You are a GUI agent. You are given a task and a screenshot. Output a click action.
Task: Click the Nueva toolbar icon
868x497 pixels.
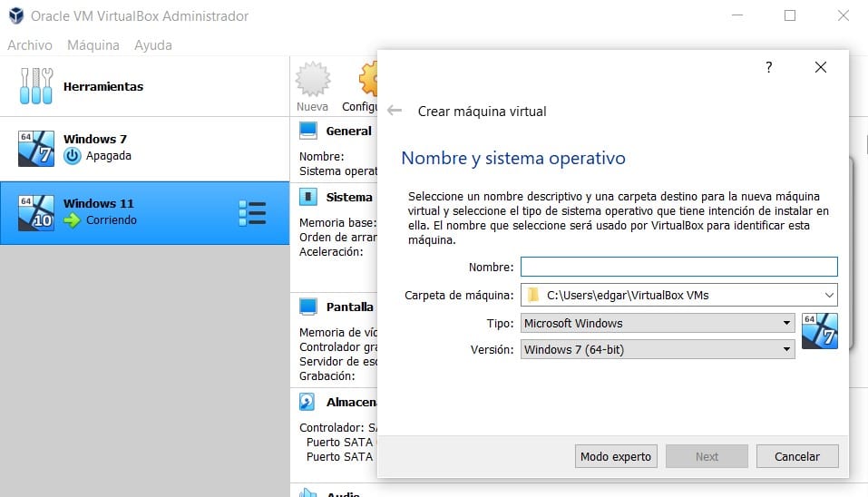coord(313,79)
